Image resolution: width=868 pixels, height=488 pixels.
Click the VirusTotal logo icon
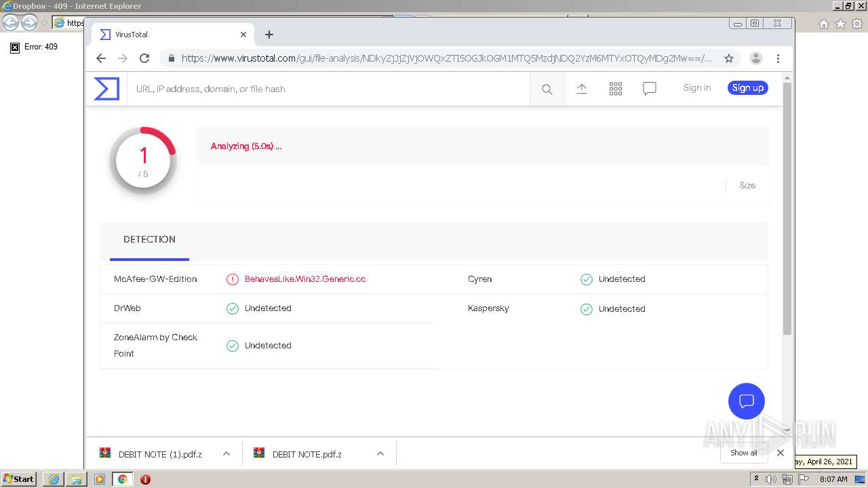(106, 89)
